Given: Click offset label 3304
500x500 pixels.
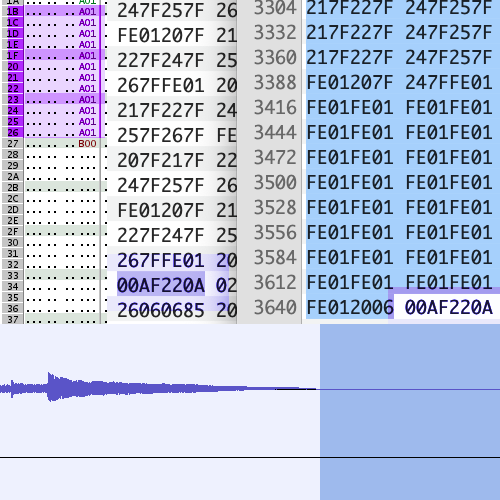Looking at the screenshot, I should (275, 8).
